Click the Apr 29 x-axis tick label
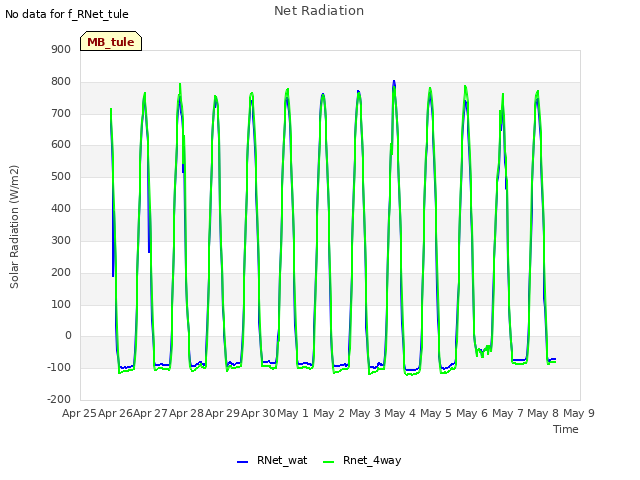The width and height of the screenshot is (640, 480). point(222,413)
